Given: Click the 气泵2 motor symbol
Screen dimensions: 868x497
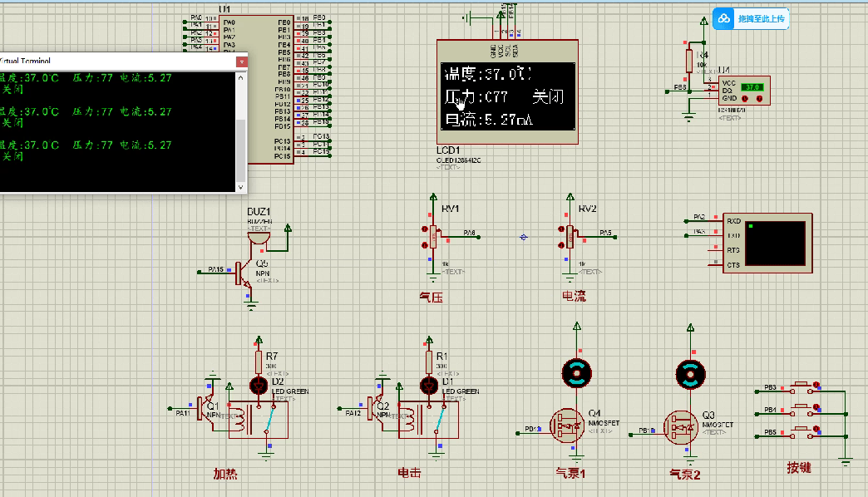Looking at the screenshot, I should 689,374.
